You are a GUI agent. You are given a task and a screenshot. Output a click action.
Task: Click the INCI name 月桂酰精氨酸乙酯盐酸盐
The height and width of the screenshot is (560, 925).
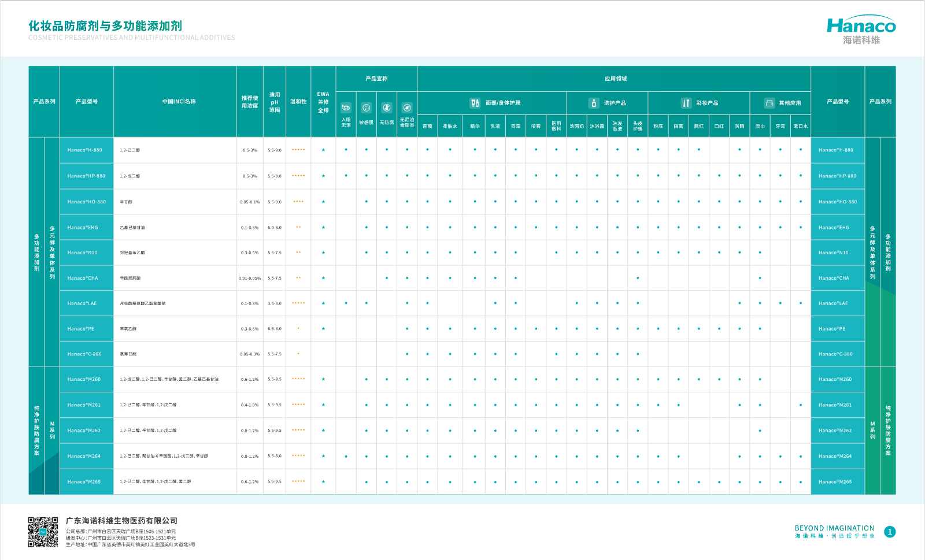pyautogui.click(x=143, y=303)
